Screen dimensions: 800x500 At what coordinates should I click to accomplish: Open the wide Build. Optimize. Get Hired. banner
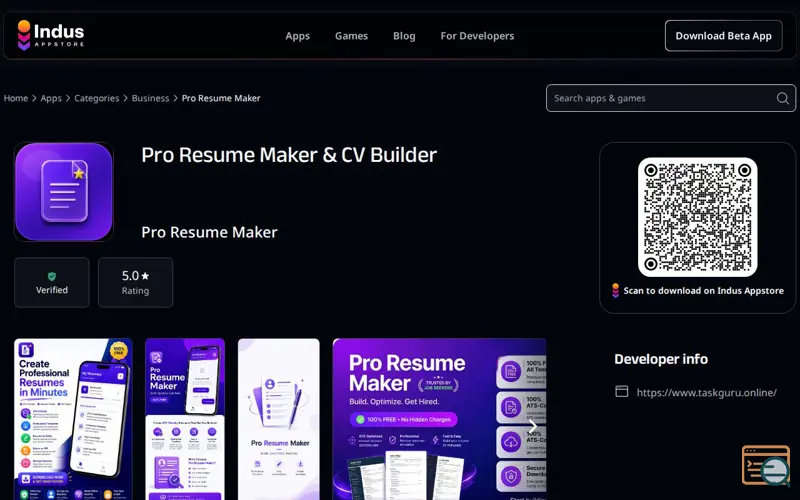click(439, 419)
